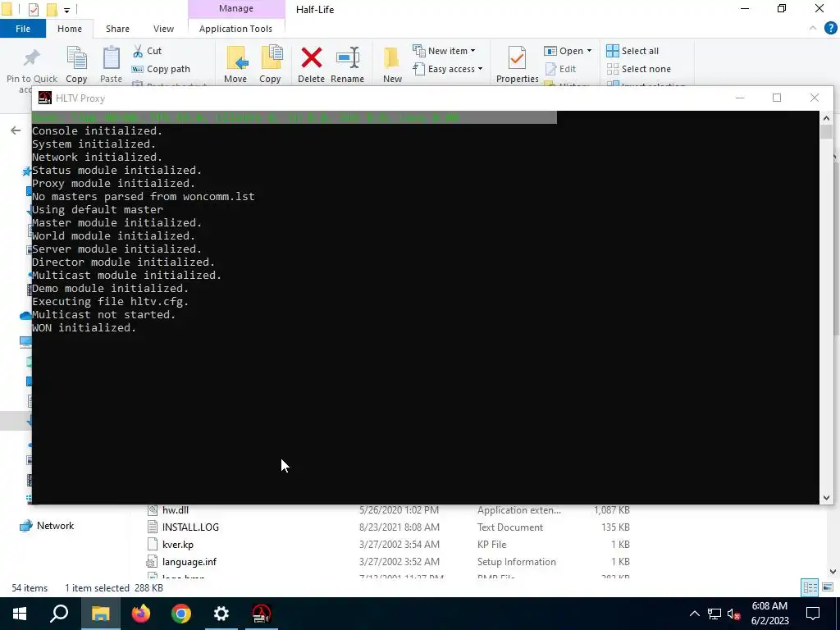This screenshot has height=630, width=840.
Task: Switch to Details view layout icon
Action: pos(810,587)
